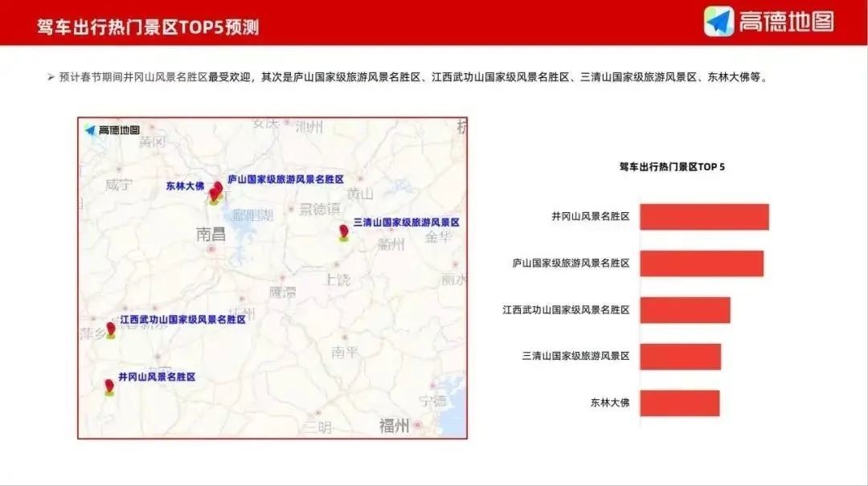Select the 东林大佛 map pin
The image size is (868, 486).
click(x=211, y=195)
